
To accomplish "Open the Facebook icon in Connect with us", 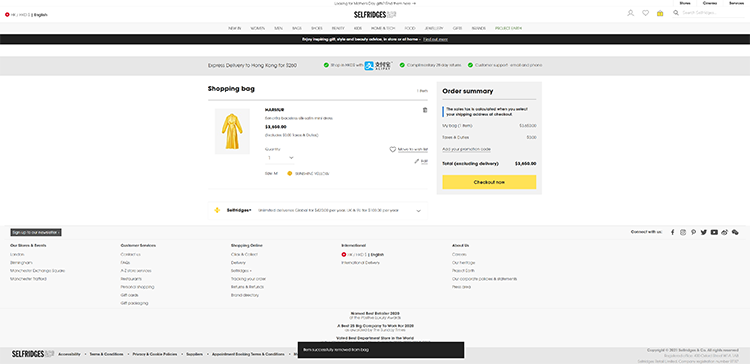I will (673, 232).
